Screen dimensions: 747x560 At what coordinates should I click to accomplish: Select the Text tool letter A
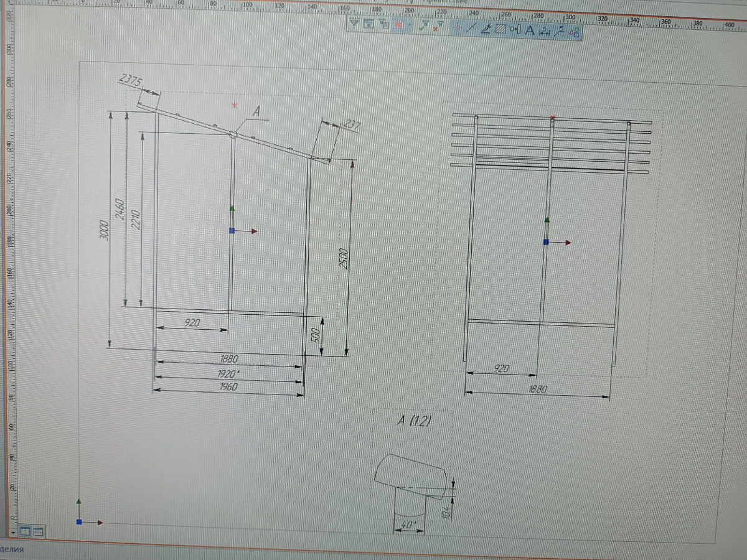click(x=530, y=30)
